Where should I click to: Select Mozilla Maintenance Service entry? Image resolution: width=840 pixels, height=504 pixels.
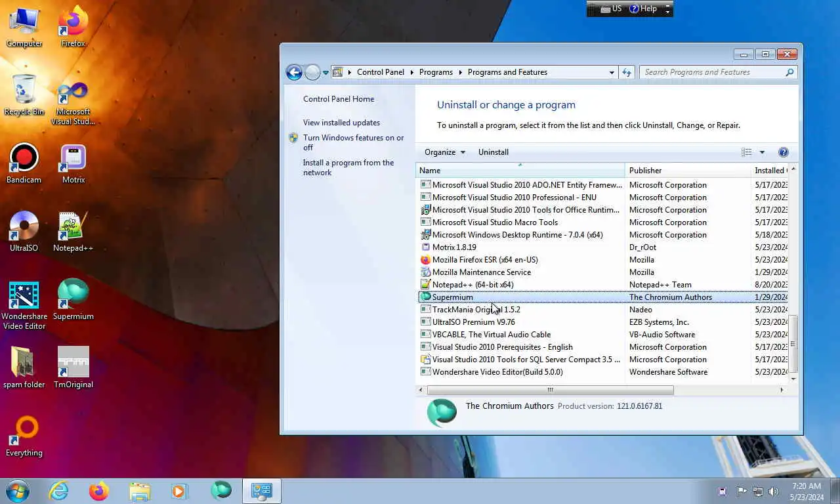tap(602, 272)
